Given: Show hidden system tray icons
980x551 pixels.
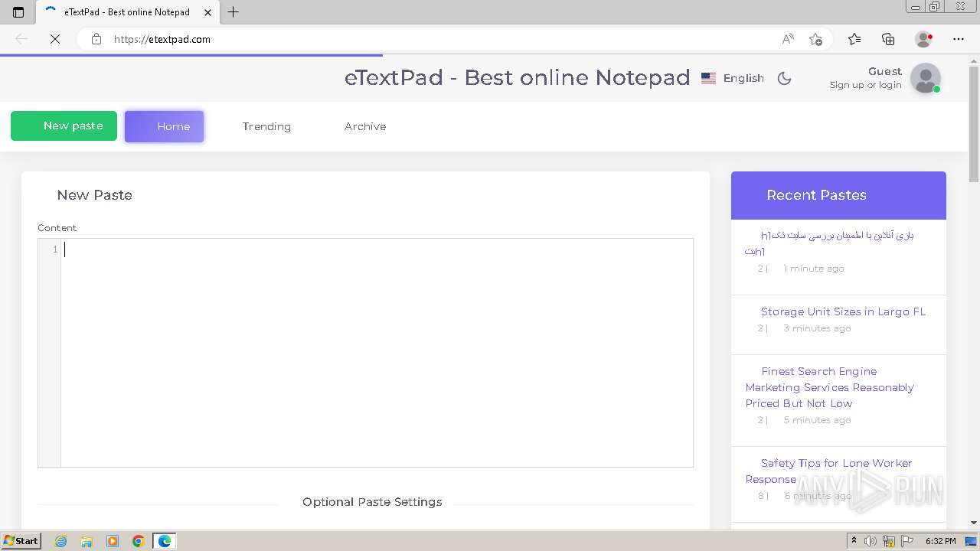Looking at the screenshot, I should click(x=854, y=541).
